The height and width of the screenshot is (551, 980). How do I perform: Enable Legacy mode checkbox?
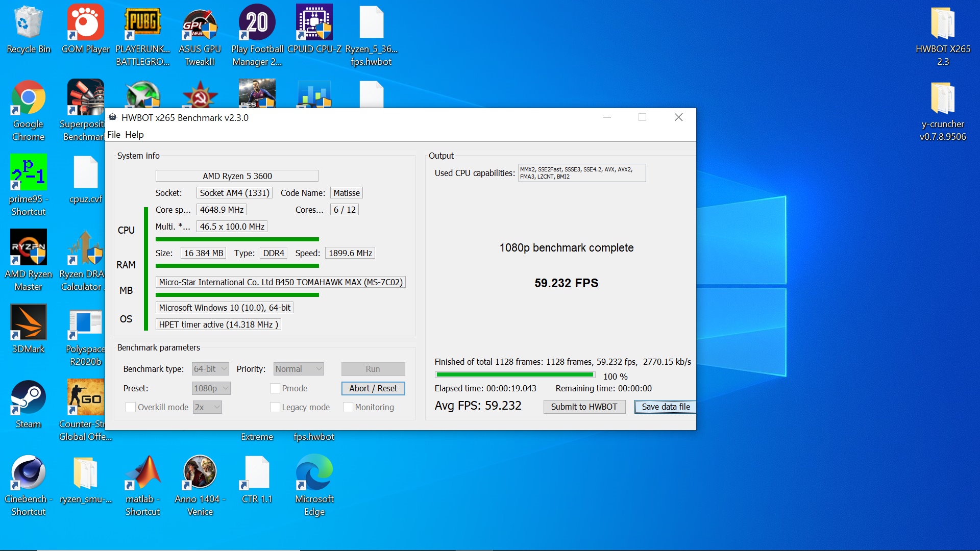click(275, 407)
